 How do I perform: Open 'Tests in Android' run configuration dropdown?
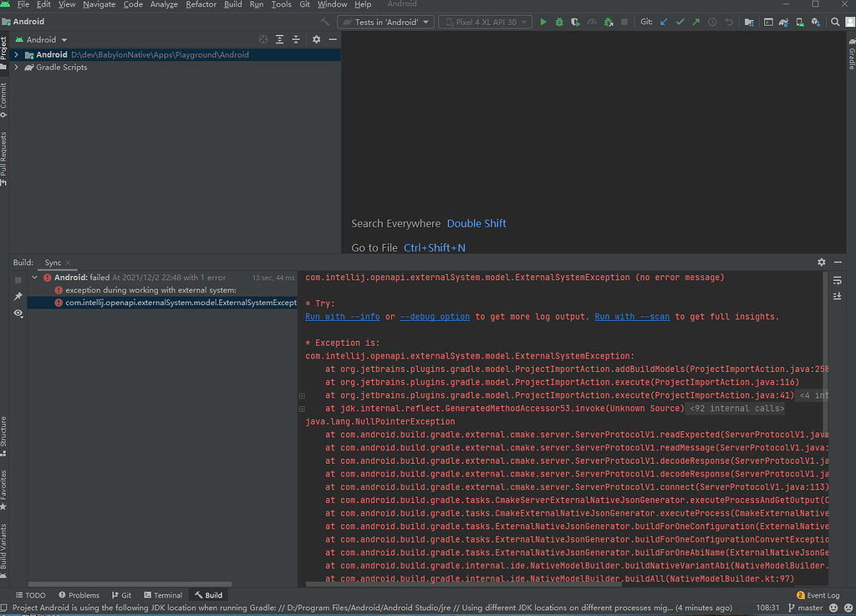[x=385, y=23]
